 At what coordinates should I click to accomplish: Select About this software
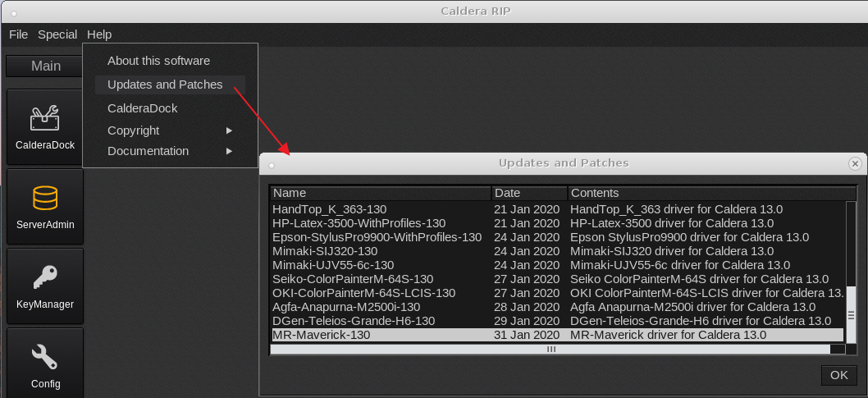pyautogui.click(x=158, y=61)
